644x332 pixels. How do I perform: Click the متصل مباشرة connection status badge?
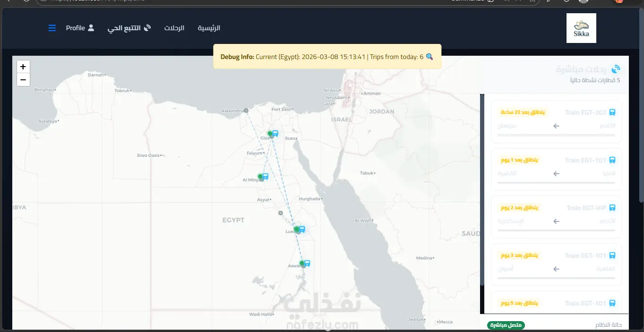pos(506,325)
